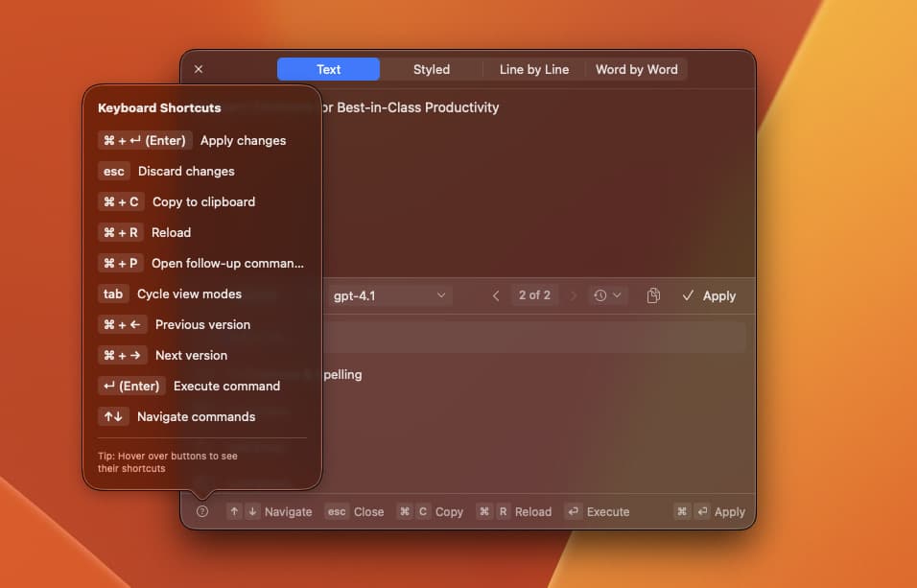917x588 pixels.
Task: Switch to the Styled tab
Action: pos(431,69)
